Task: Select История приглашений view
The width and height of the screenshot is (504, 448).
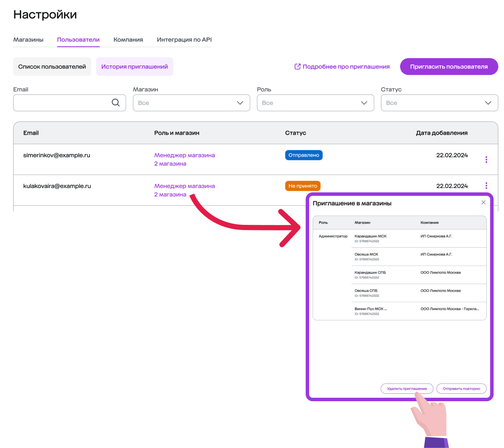Action: [134, 67]
